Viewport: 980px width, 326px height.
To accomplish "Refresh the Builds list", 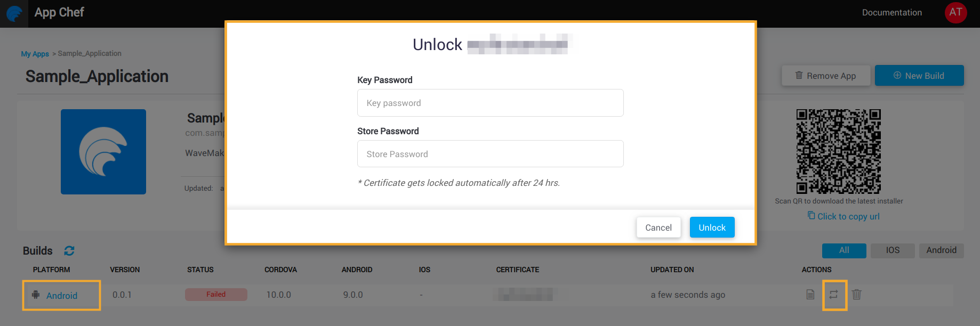I will 69,250.
